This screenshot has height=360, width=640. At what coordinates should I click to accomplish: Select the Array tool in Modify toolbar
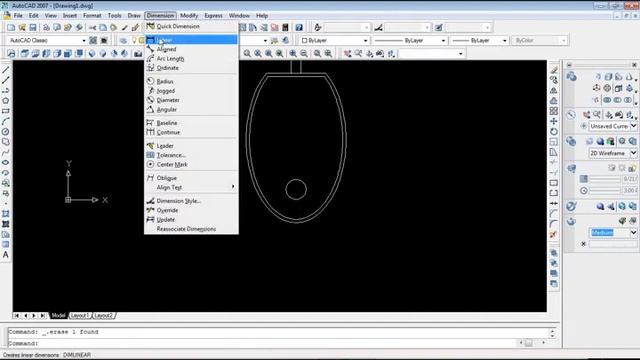click(x=554, y=111)
